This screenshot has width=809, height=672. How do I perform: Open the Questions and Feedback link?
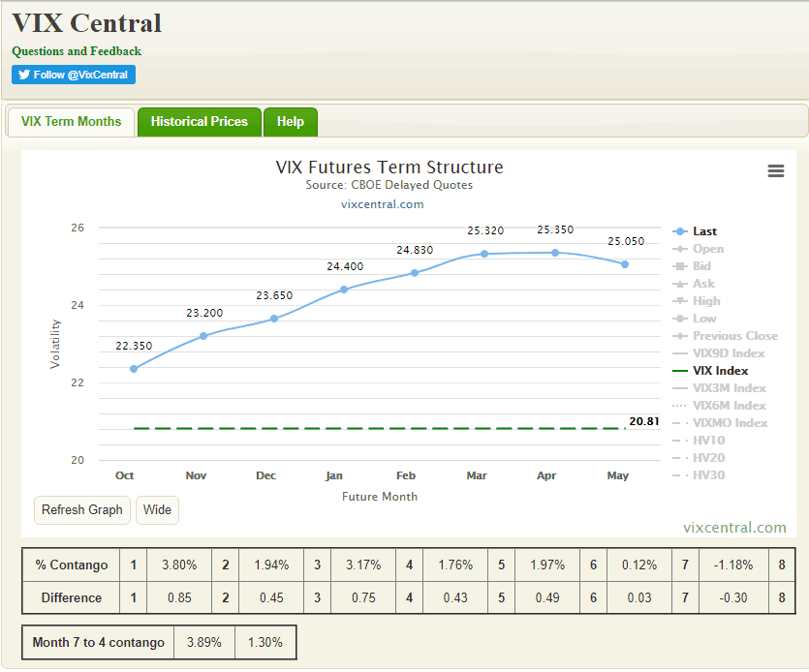click(x=77, y=51)
